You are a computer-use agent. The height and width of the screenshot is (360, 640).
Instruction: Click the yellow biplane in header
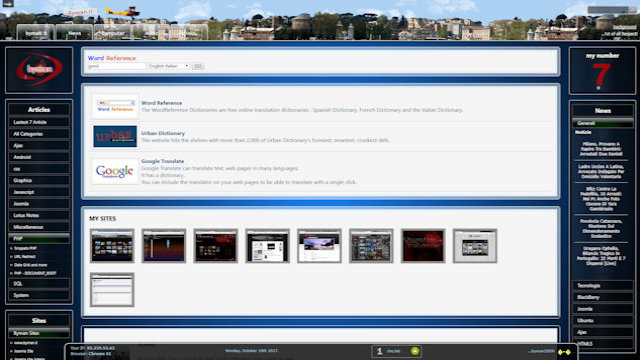(x=123, y=12)
